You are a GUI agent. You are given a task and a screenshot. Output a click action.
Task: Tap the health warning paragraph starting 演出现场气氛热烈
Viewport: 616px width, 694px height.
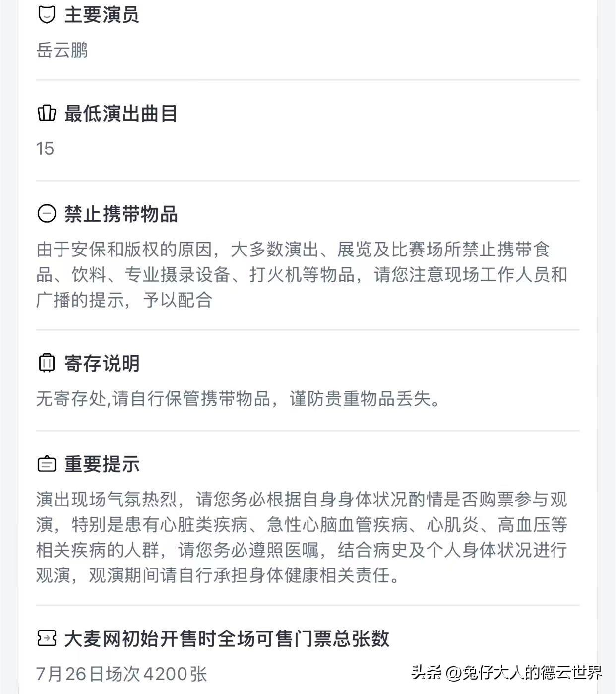tap(302, 537)
